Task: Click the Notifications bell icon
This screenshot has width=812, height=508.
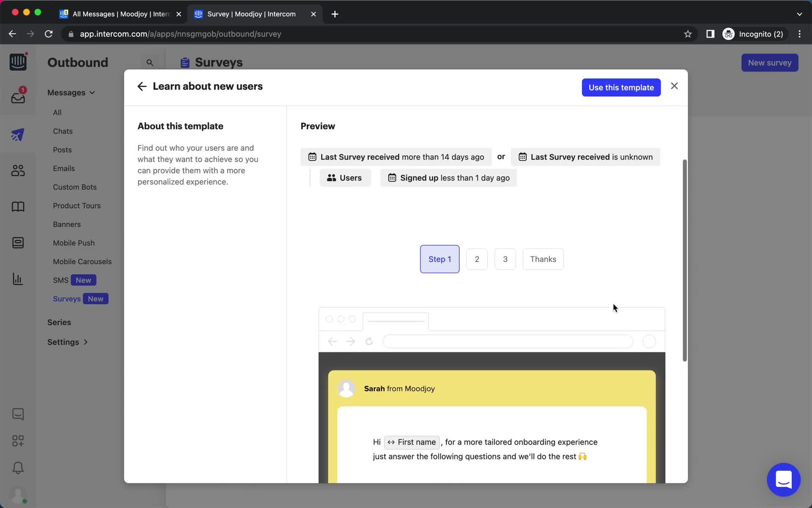Action: point(17,468)
